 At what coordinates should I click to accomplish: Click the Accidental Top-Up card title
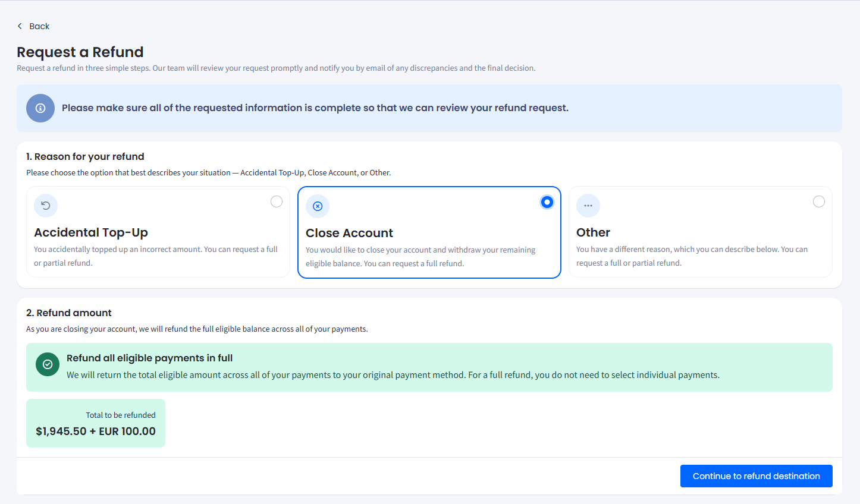[91, 232]
